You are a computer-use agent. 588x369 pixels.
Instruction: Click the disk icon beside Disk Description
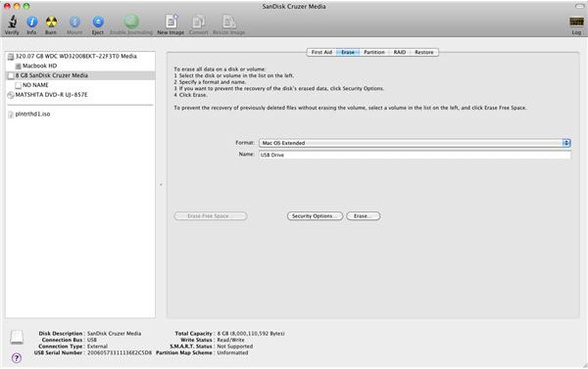click(17, 337)
